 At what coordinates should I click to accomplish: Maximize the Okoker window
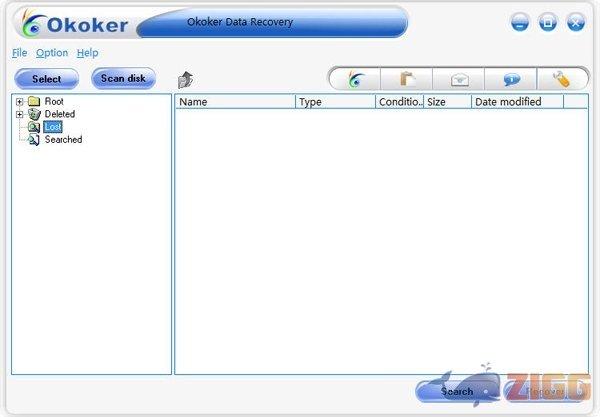pyautogui.click(x=548, y=23)
